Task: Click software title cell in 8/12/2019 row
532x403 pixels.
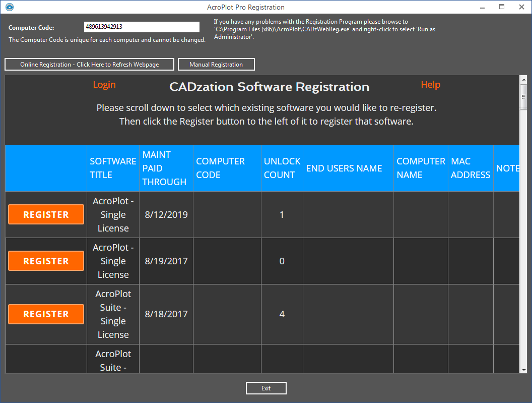Action: pyautogui.click(x=113, y=215)
